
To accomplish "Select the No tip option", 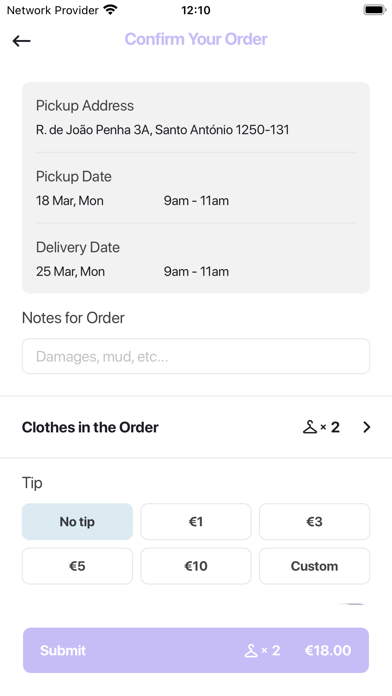I will 77,522.
